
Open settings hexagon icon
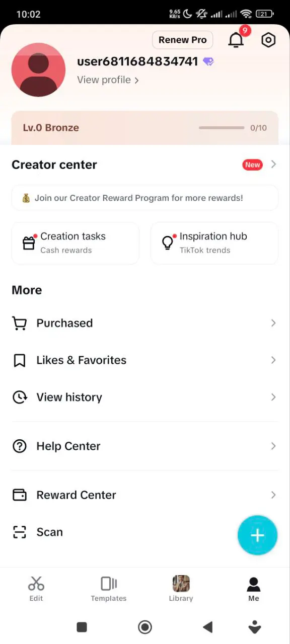pos(268,40)
